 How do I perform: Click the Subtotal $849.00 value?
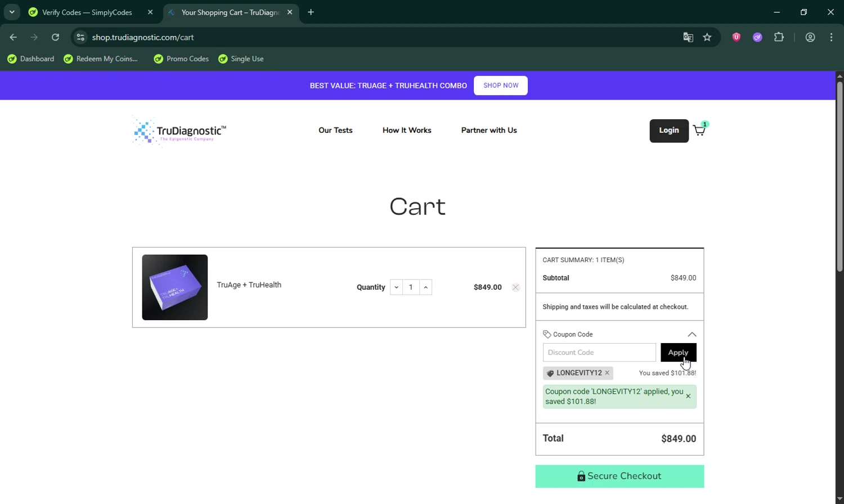[683, 278]
